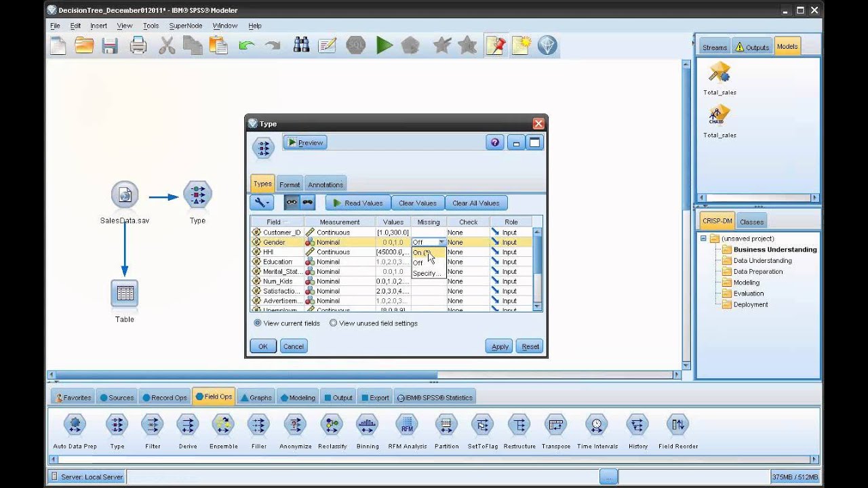Collapse the (unsaved project) tree node
868x488 pixels.
(x=703, y=239)
